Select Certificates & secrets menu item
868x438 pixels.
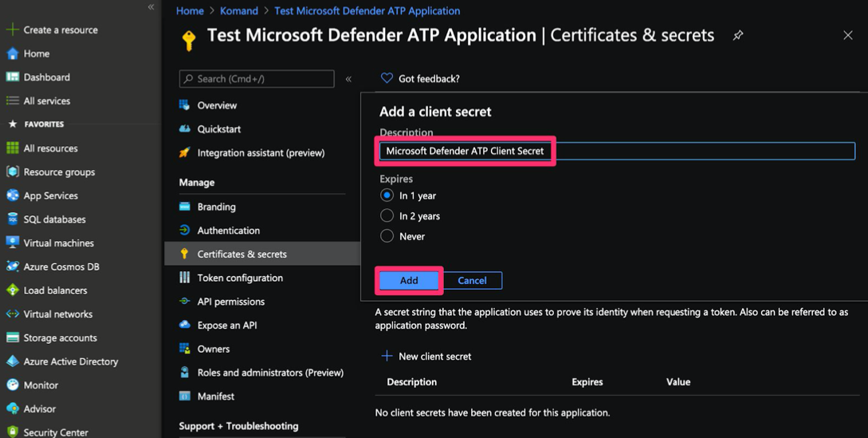click(262, 254)
